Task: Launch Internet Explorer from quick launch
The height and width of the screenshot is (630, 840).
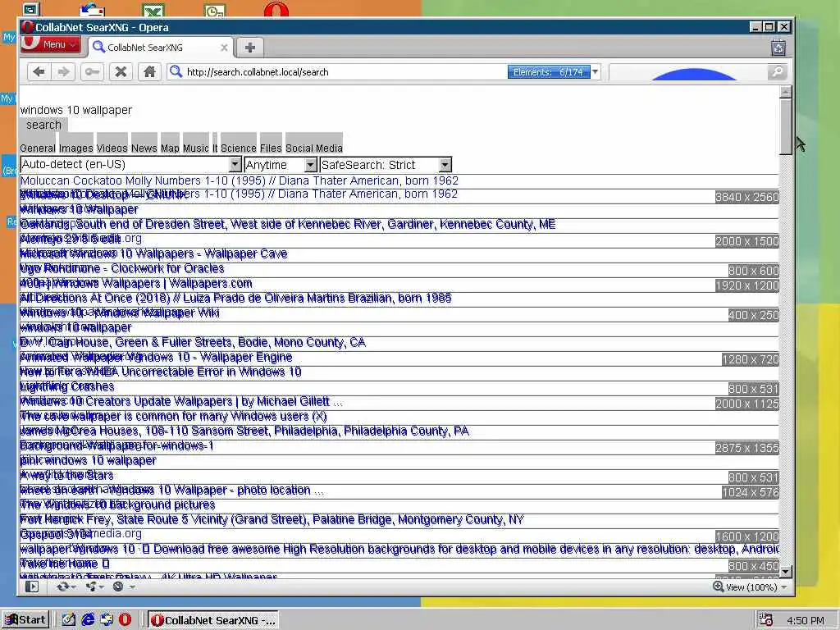Action: click(88, 620)
